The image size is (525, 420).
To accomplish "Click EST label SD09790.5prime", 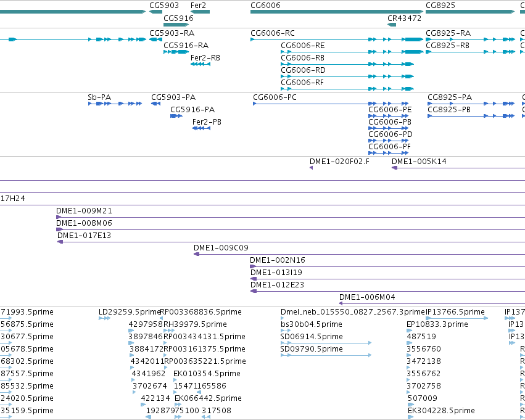I will click(x=312, y=350).
